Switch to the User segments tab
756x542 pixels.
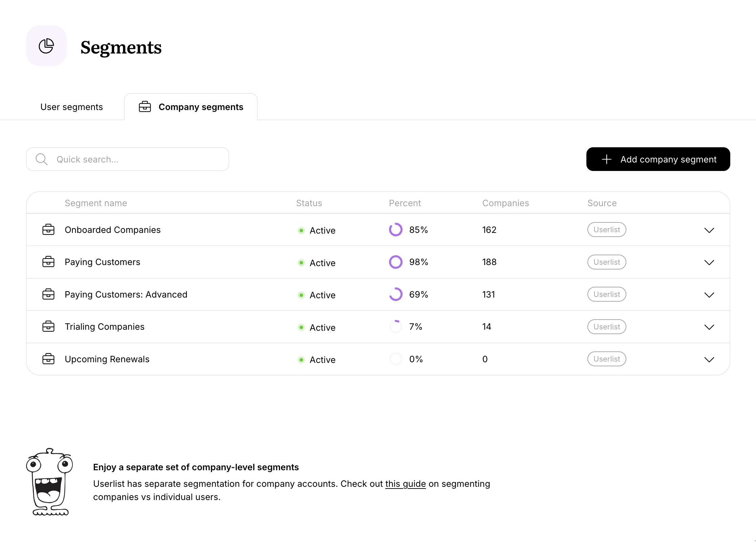(x=71, y=107)
